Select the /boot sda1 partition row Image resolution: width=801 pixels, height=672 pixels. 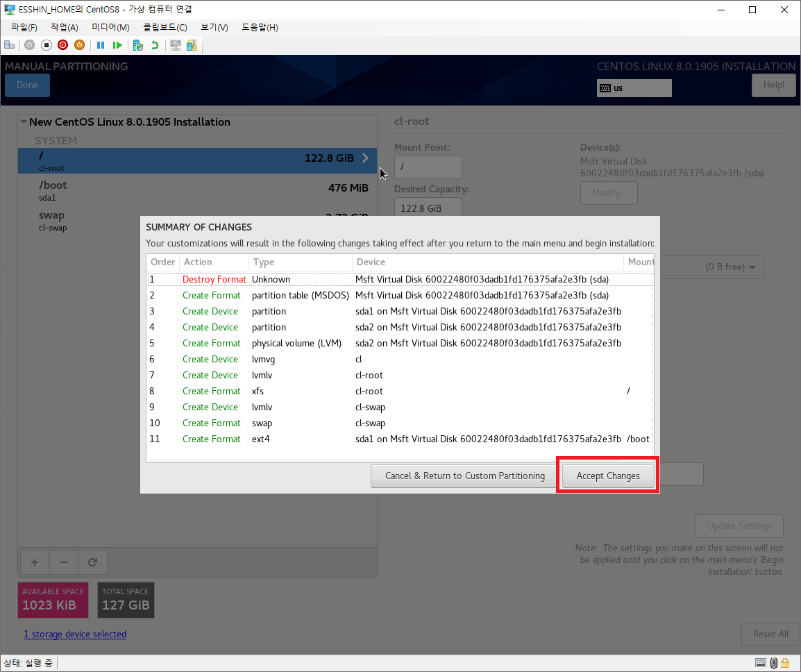pyautogui.click(x=197, y=191)
